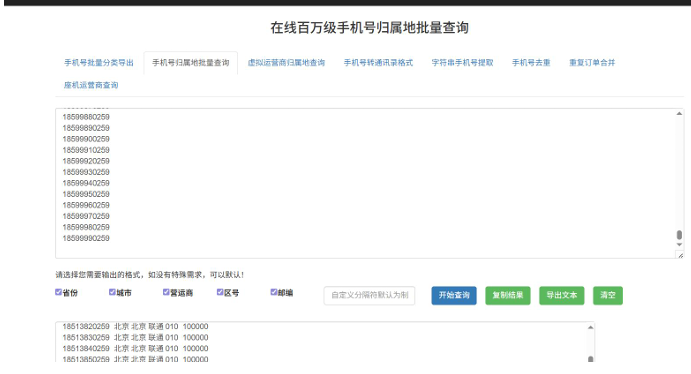Start the lookup with 开始查询
The width and height of the screenshot is (691, 374).
pos(454,295)
